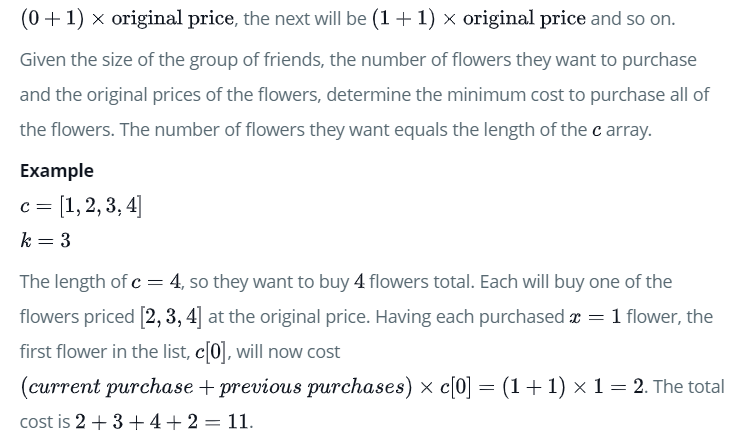Click the c[0] in 'first flower in the list'
The image size is (741, 436).
211,352
